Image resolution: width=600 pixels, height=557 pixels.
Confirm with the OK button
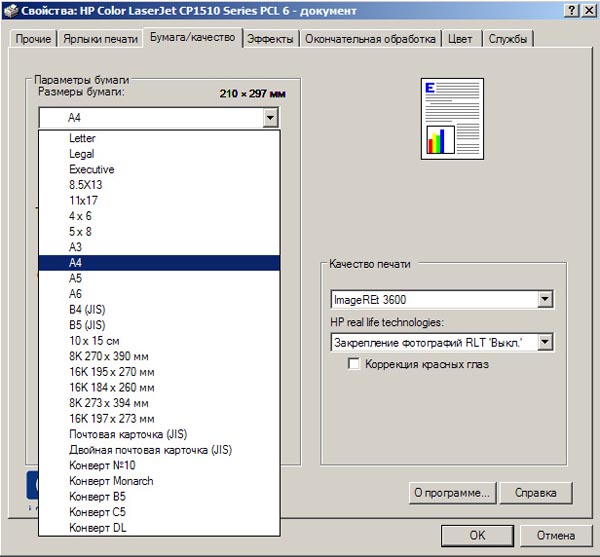pos(477,535)
